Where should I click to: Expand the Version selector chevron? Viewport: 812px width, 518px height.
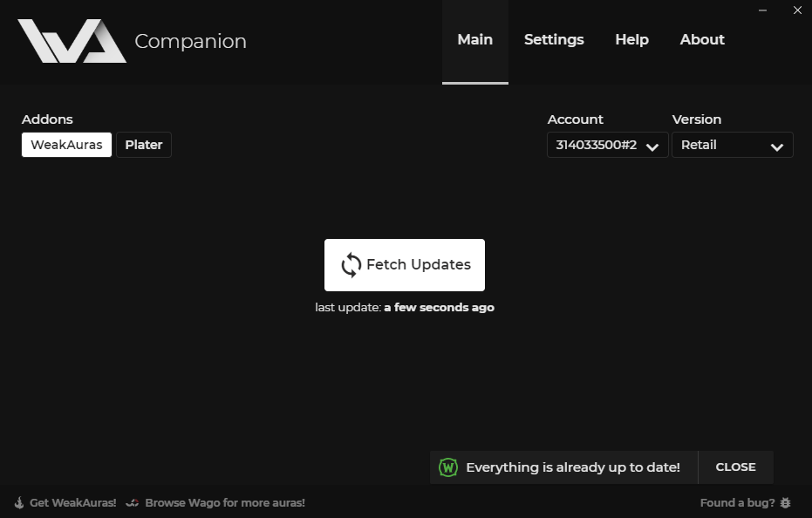tap(776, 146)
